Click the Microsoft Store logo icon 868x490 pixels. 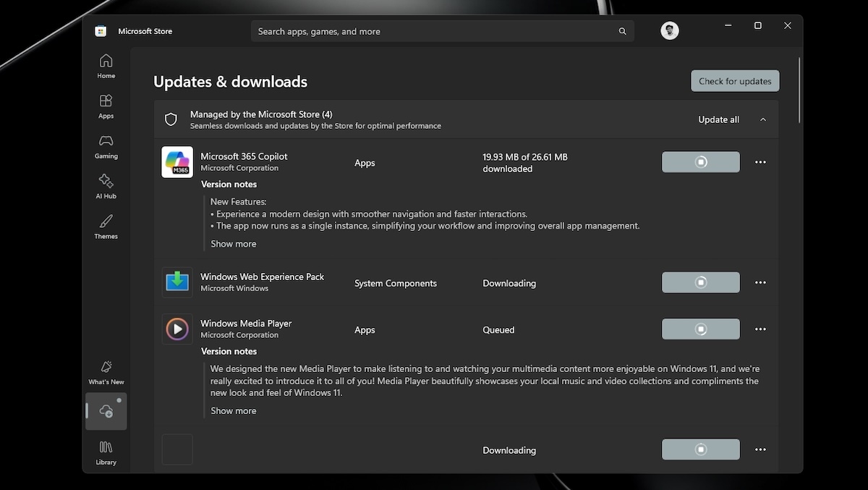click(101, 31)
